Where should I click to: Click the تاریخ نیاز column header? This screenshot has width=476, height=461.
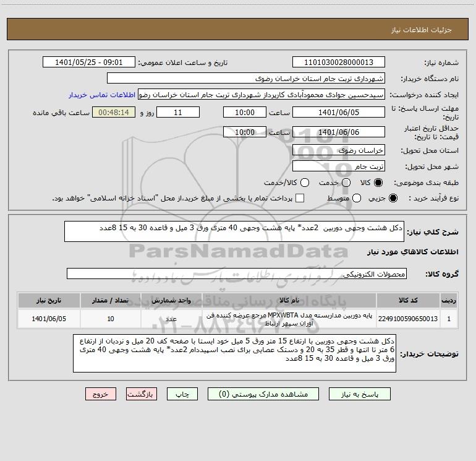(49, 301)
